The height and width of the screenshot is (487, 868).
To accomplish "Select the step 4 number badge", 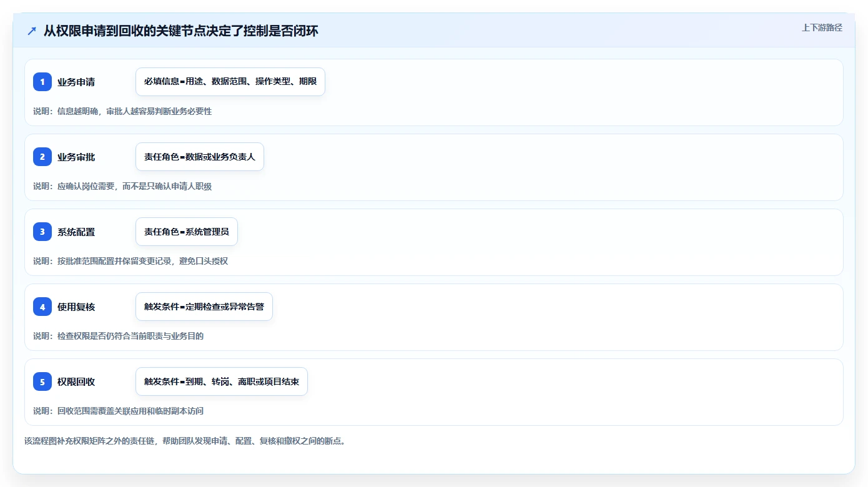I will (x=42, y=307).
